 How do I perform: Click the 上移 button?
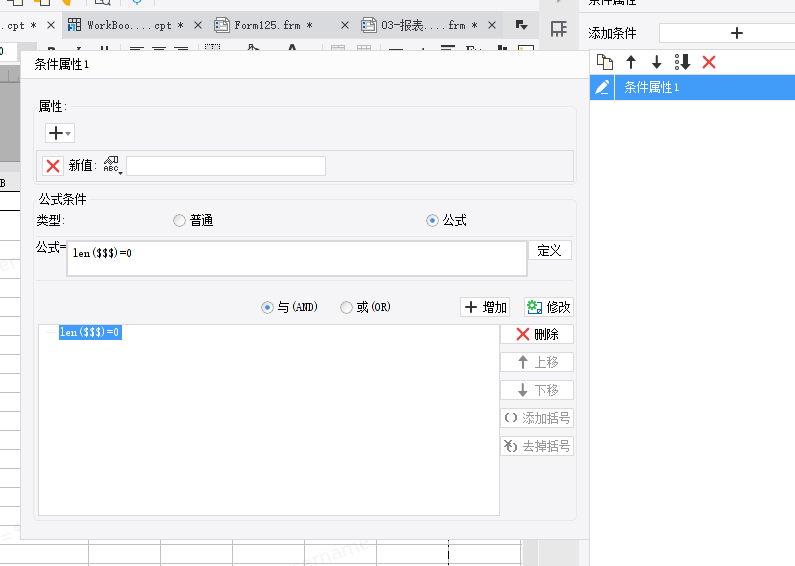[537, 362]
